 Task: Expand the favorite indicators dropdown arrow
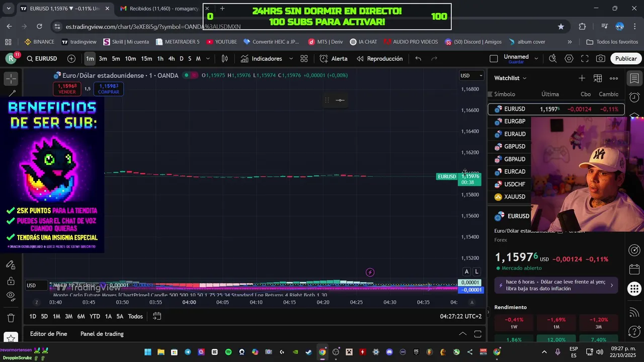click(291, 59)
